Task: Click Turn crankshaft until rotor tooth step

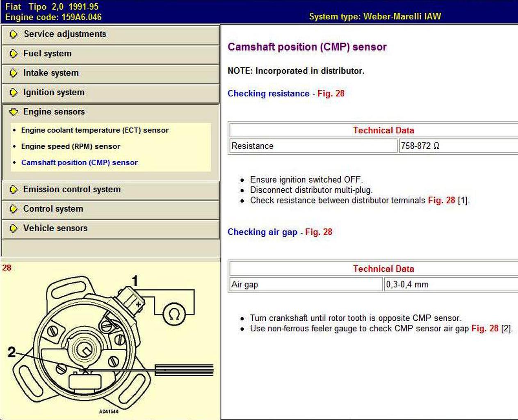Action: click(x=356, y=318)
